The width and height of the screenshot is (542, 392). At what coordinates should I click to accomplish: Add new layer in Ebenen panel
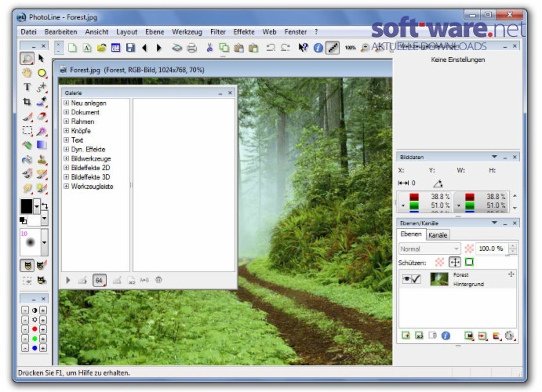pyautogui.click(x=406, y=336)
